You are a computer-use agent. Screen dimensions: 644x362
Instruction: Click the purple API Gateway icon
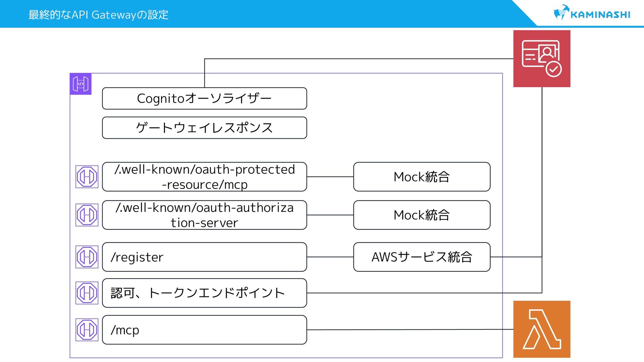tap(80, 84)
